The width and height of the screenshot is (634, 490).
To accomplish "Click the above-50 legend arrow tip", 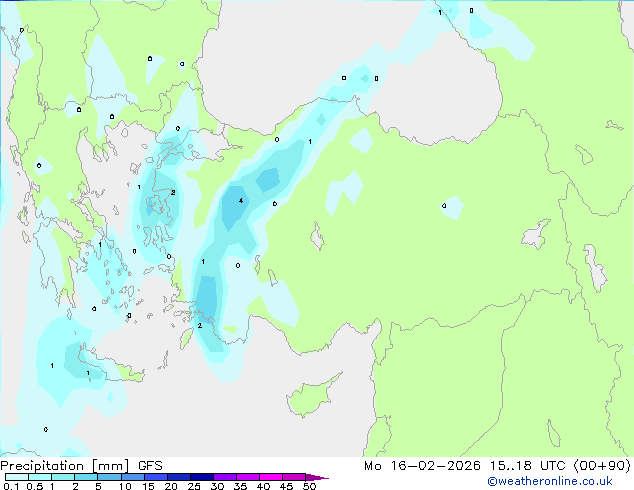I will pyautogui.click(x=317, y=477).
